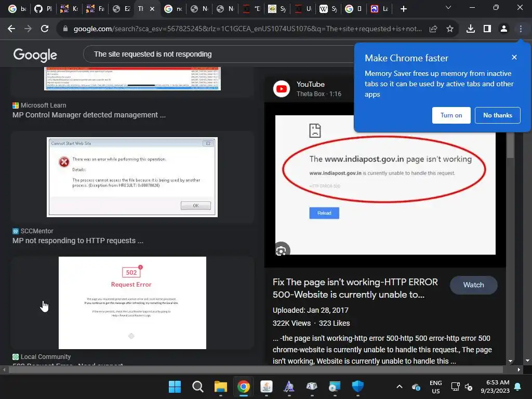The height and width of the screenshot is (399, 532).
Task: Switch the ENG US input language
Action: click(x=436, y=387)
